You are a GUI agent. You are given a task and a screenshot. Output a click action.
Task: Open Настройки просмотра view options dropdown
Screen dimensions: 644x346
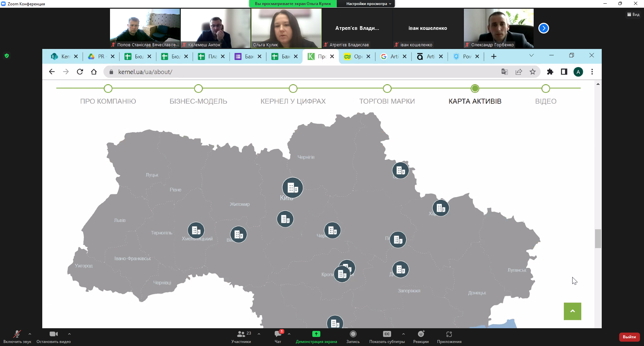click(x=368, y=4)
